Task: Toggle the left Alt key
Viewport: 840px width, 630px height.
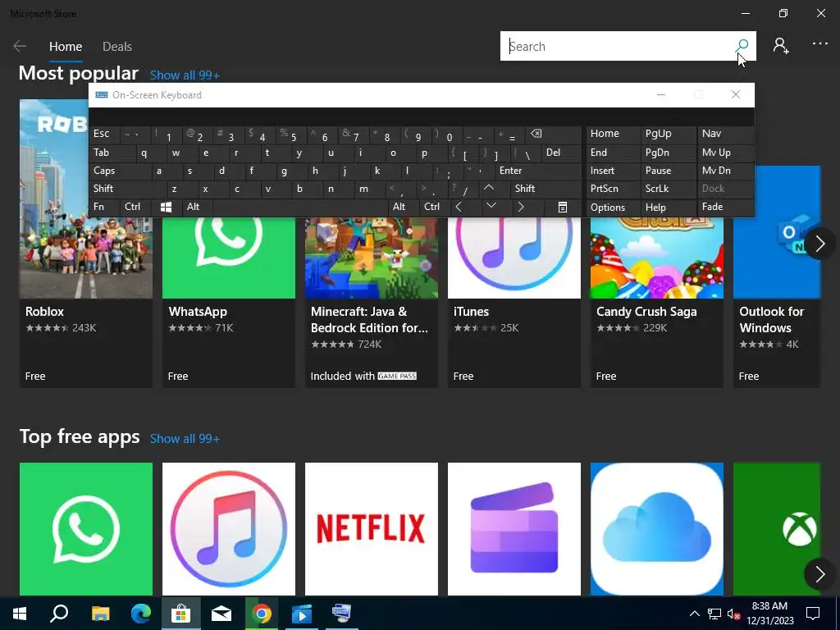Action: coord(197,207)
